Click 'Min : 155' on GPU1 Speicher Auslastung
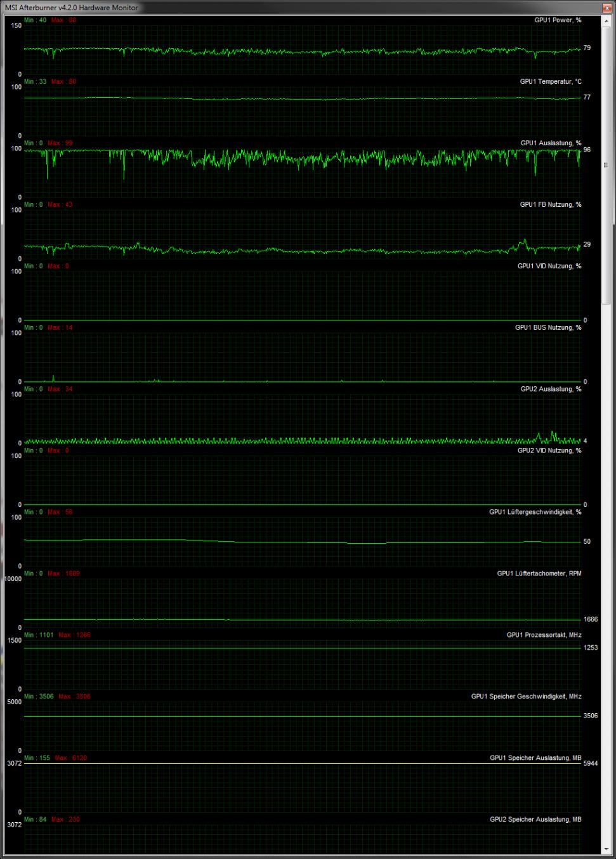The height and width of the screenshot is (859, 616). click(37, 759)
